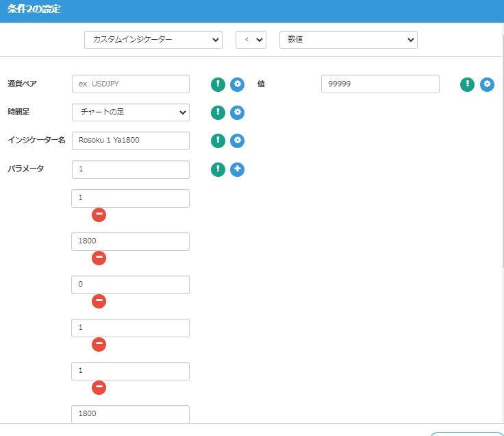Remove the second parameter using its red minus
The width and height of the screenshot is (504, 436).
coord(99,215)
